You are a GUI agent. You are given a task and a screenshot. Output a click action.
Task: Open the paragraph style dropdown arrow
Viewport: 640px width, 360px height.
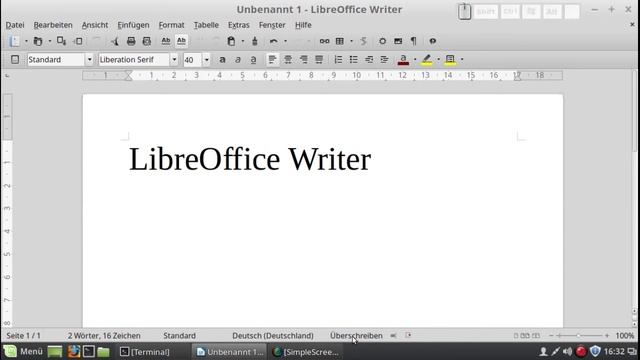pos(89,60)
